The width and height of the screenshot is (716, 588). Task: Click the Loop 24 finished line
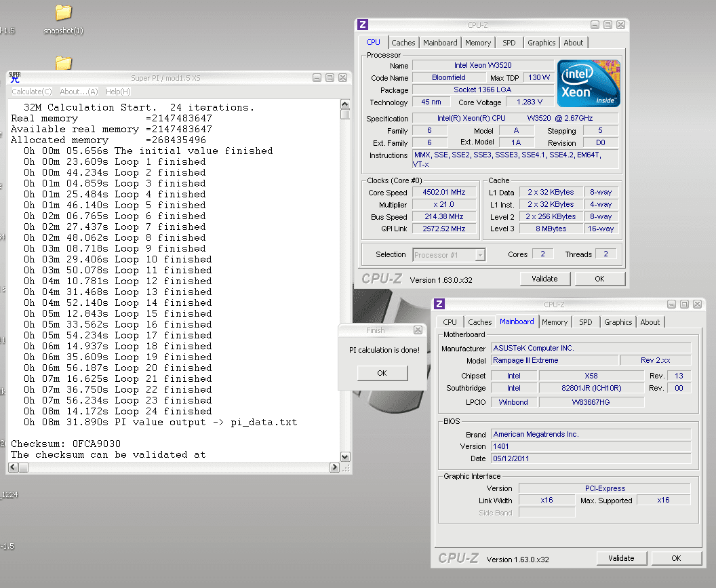click(x=118, y=411)
